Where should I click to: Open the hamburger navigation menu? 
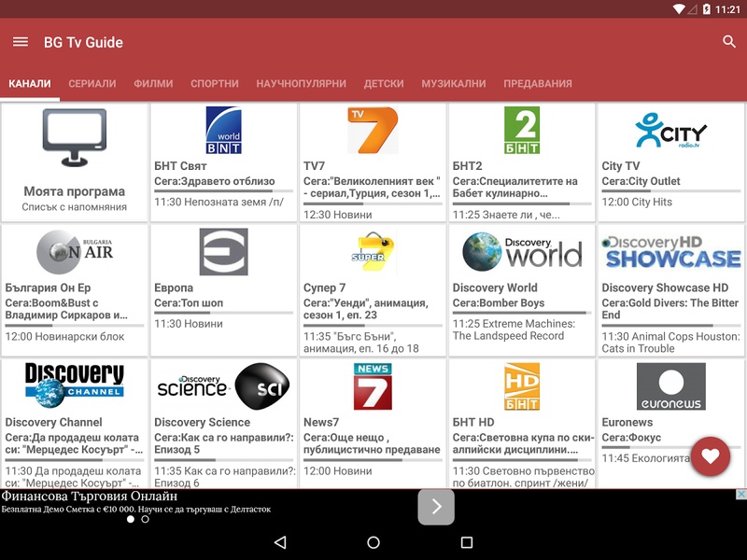click(x=21, y=42)
